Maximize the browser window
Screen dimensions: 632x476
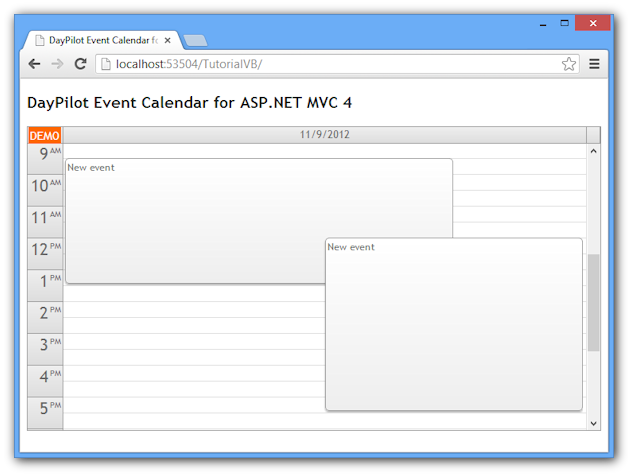click(x=564, y=23)
